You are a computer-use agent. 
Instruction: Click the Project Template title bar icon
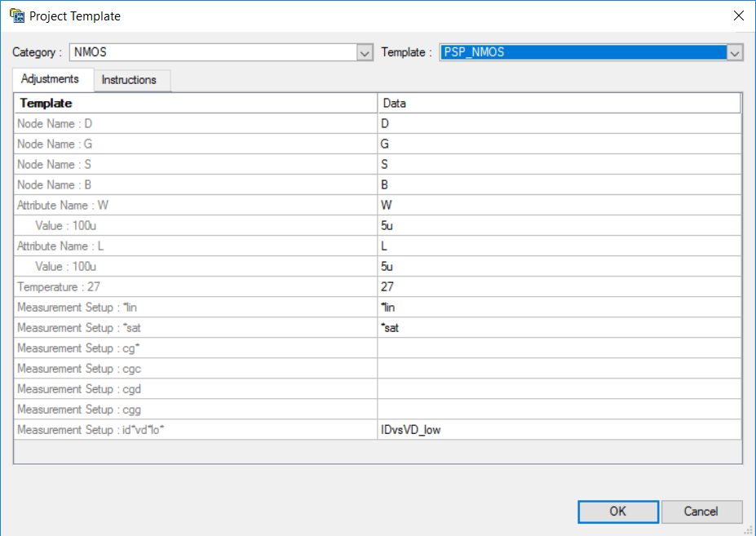point(17,16)
